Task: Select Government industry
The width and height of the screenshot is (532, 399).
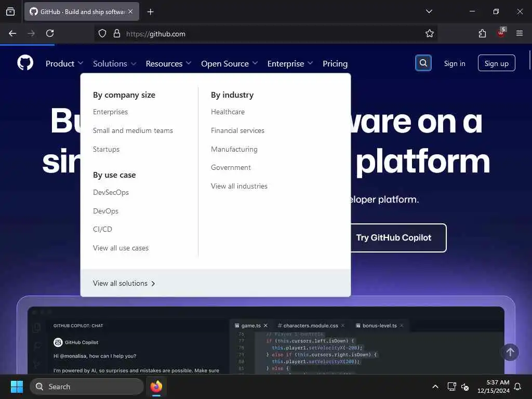Action: coord(231,167)
